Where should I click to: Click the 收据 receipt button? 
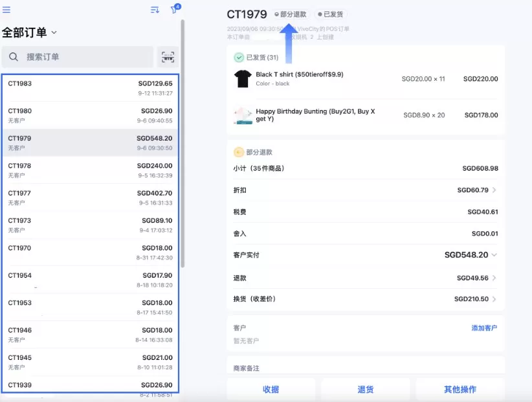click(271, 390)
